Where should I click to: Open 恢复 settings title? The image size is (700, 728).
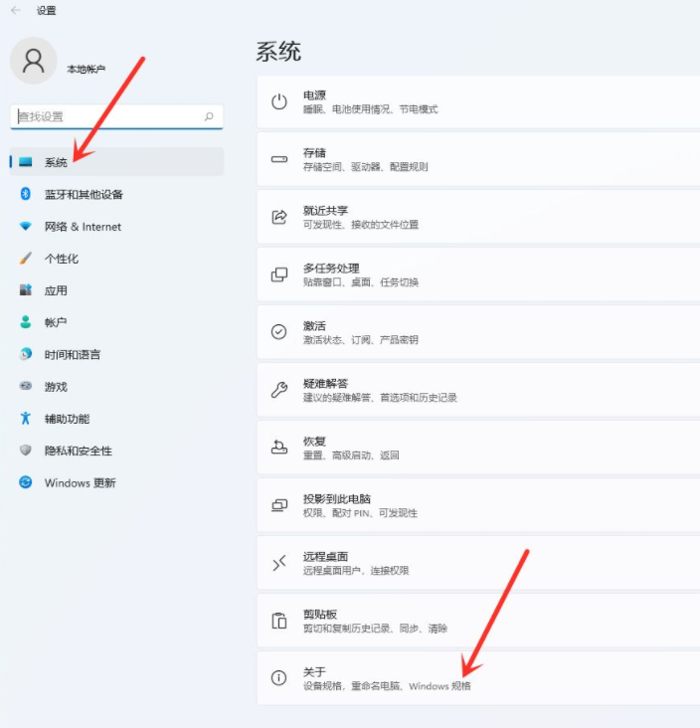[315, 441]
